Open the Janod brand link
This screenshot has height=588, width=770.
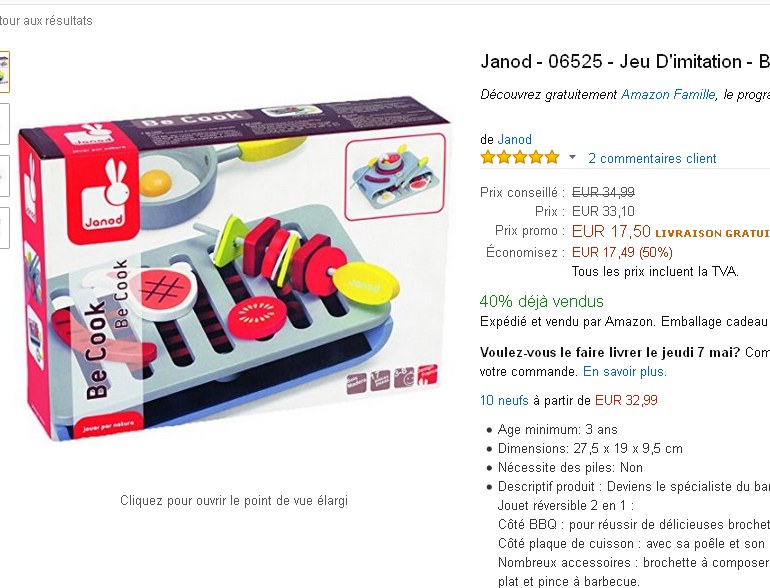515,139
